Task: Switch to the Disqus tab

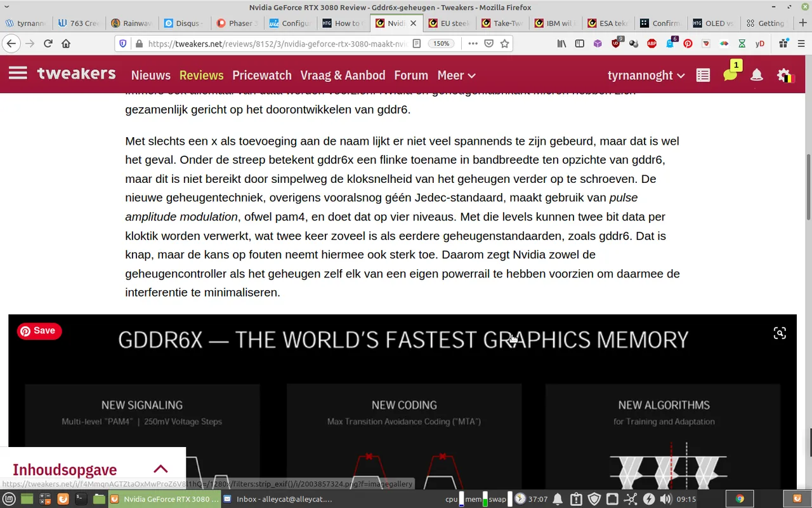Action: pyautogui.click(x=184, y=23)
